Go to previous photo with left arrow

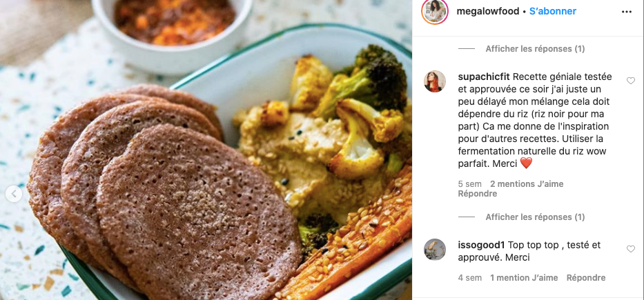(x=14, y=194)
